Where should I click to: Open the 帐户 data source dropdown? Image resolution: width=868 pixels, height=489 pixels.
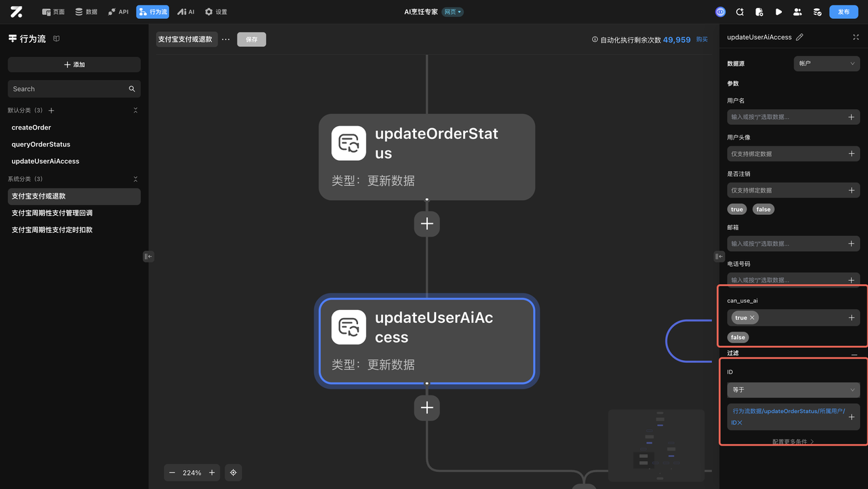click(x=827, y=63)
